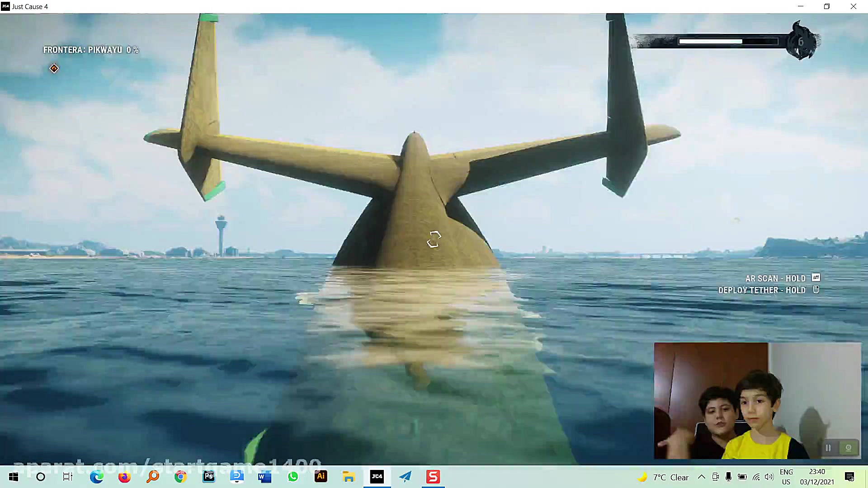Click the green webcam overlay camera button
This screenshot has height=488, width=868.
[849, 448]
